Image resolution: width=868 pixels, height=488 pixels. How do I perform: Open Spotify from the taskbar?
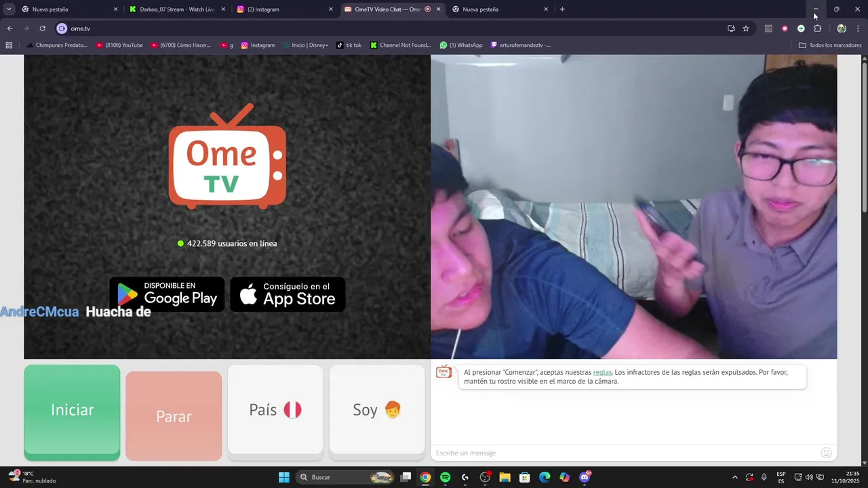tap(445, 477)
